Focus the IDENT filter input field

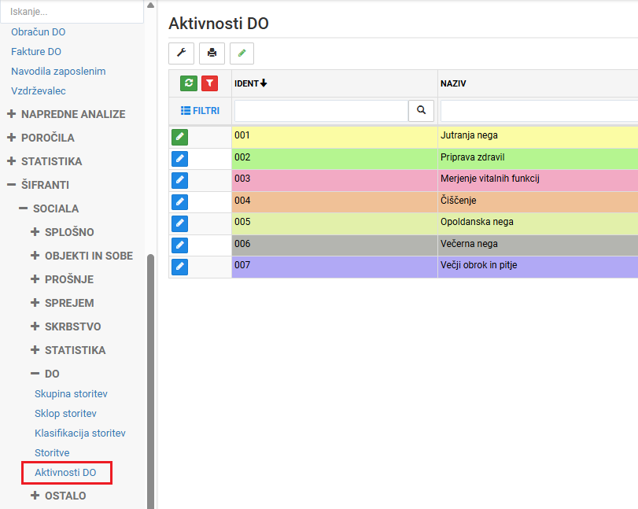321,110
